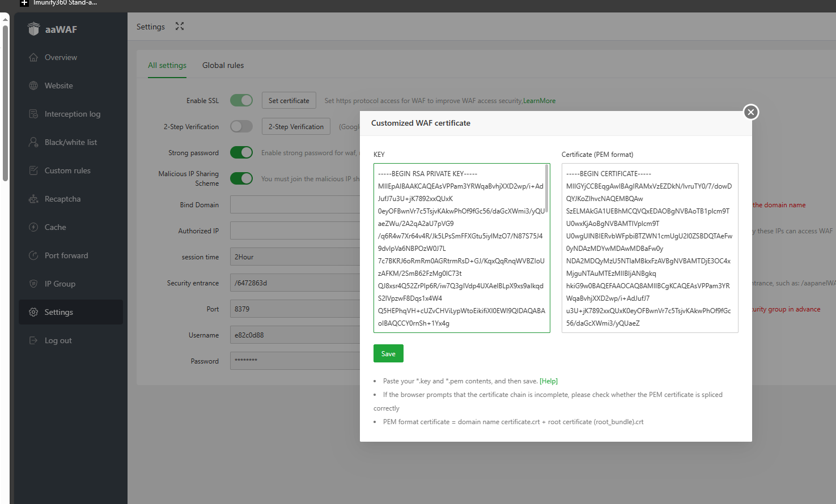Click the IP Group shield icon
Image resolution: width=836 pixels, height=504 pixels.
[x=33, y=284]
